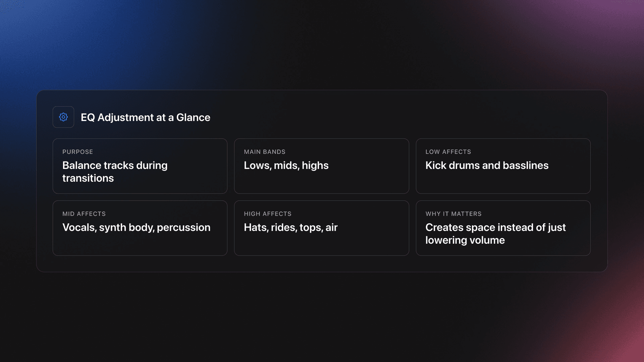Click the gear settings icon
Screen dimensions: 644x362
point(63,117)
